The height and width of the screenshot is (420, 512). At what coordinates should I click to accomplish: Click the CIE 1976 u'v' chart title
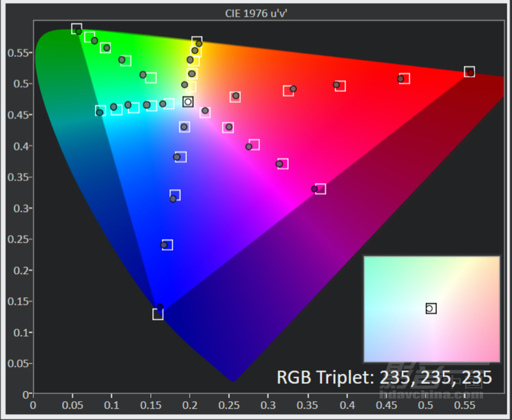[x=256, y=13]
